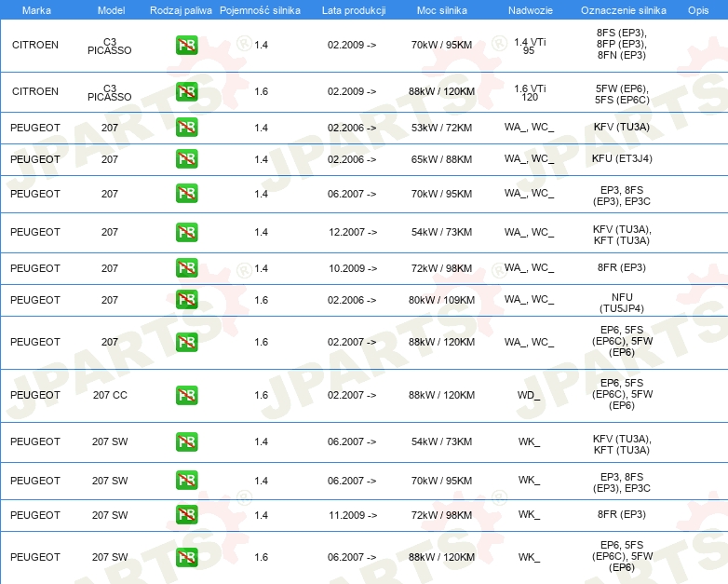Click fuel icon in 207 SW 88kW / 120KM row

pos(186,557)
